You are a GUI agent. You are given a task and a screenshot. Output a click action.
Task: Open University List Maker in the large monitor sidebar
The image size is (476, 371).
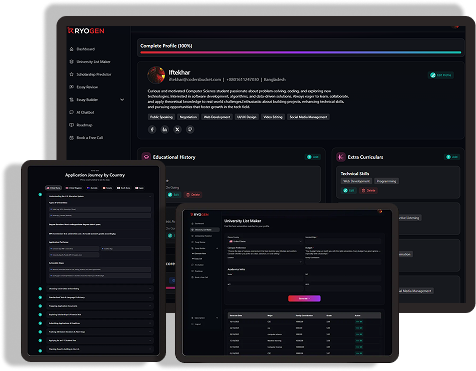(x=93, y=62)
